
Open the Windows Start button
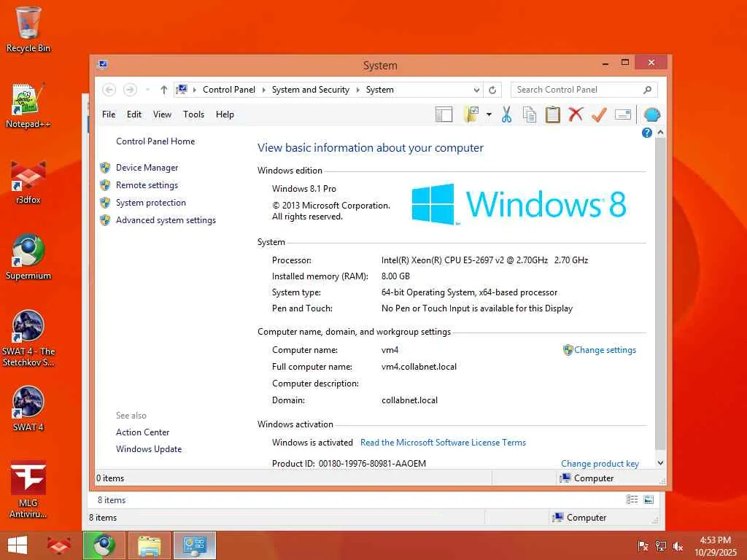[x=18, y=545]
